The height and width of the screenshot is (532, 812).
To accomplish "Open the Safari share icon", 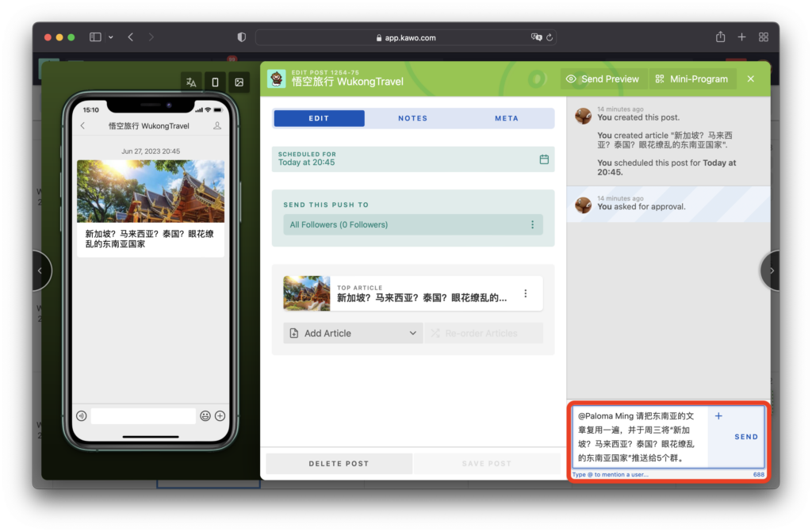I will (720, 36).
